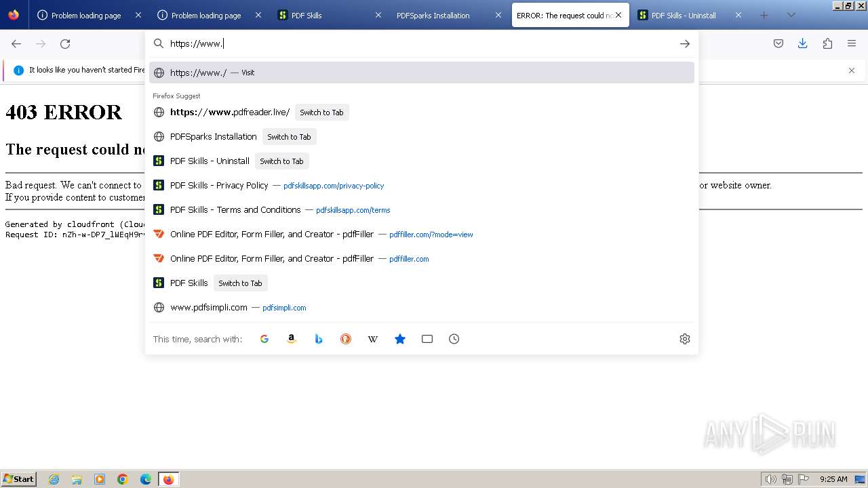Open pdffiller.com suggestion row
The width and height of the screenshot is (868, 488).
point(422,259)
